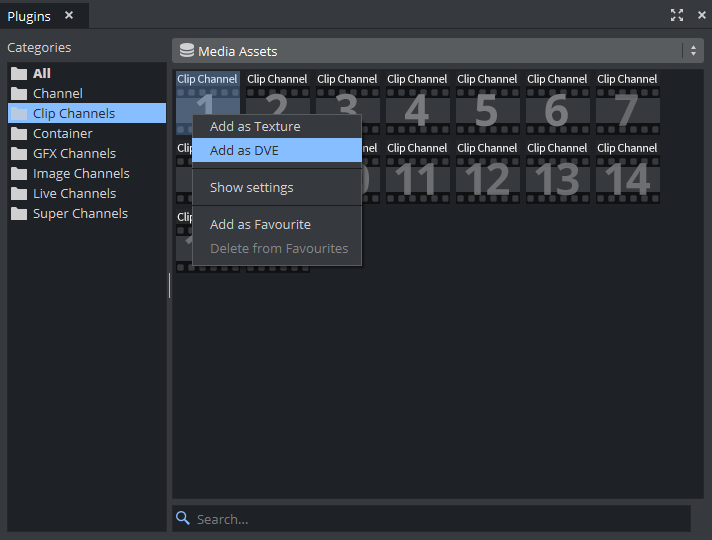Select the GFX Channels category
The image size is (712, 540).
(x=74, y=153)
